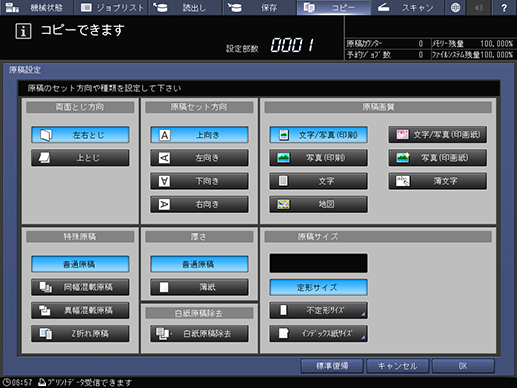Select Z折れ原稿 Z-folded original option

tap(80, 333)
